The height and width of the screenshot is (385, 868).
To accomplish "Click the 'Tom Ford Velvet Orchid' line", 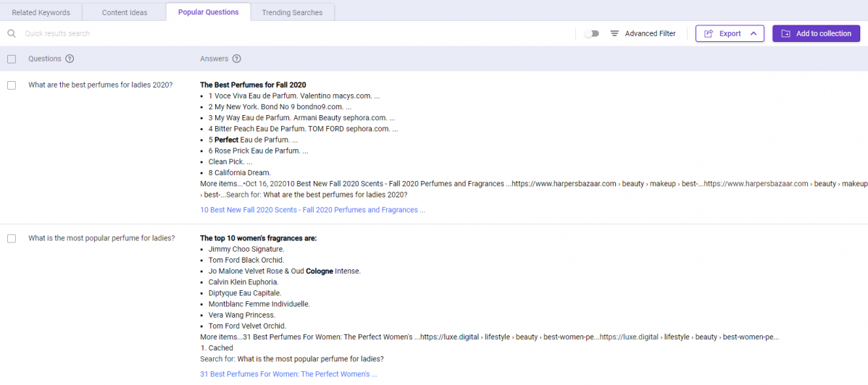I will click(247, 326).
